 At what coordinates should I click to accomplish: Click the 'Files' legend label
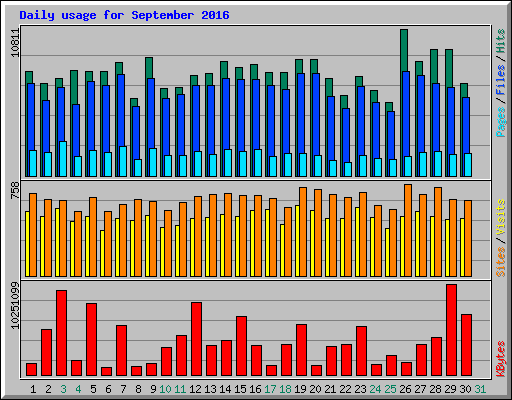pyautogui.click(x=501, y=80)
